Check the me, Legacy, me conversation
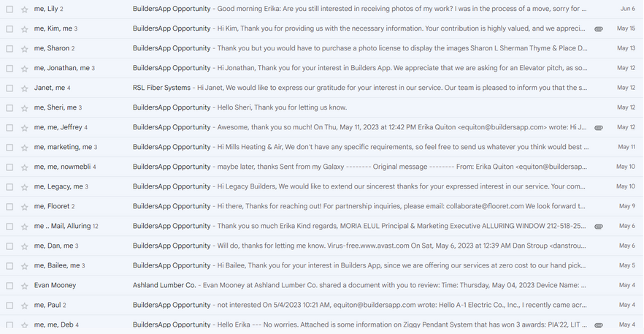Viewport: 644px width, 334px height. pos(9,187)
